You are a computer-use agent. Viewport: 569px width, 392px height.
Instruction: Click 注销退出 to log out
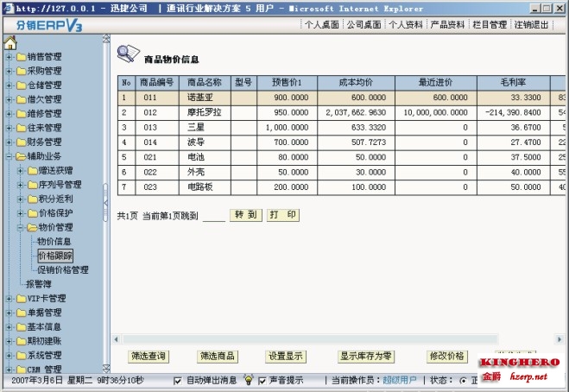tap(531, 25)
